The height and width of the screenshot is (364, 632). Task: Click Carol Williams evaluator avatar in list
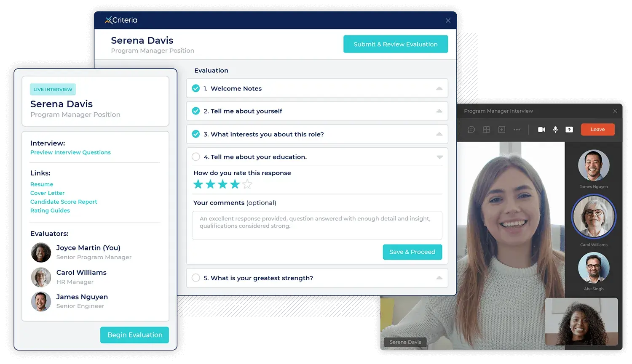click(x=41, y=277)
